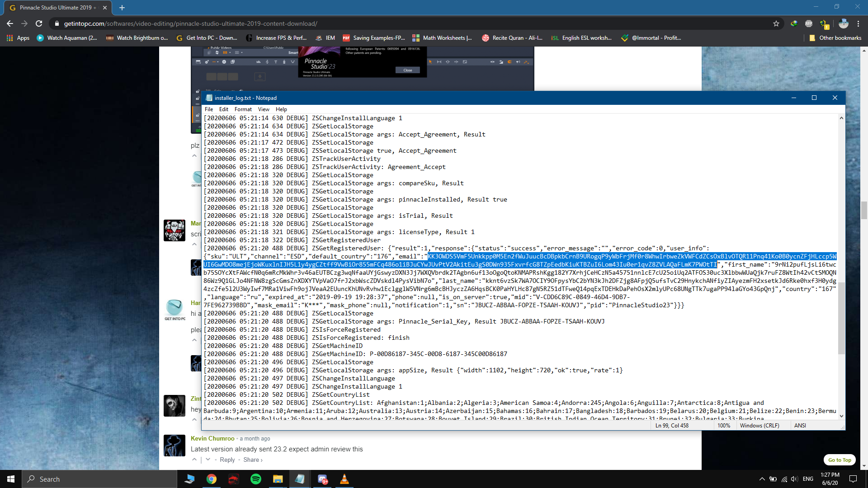Screen dimensions: 868x488
Task: Click the Go to Top button
Action: pos(840,460)
